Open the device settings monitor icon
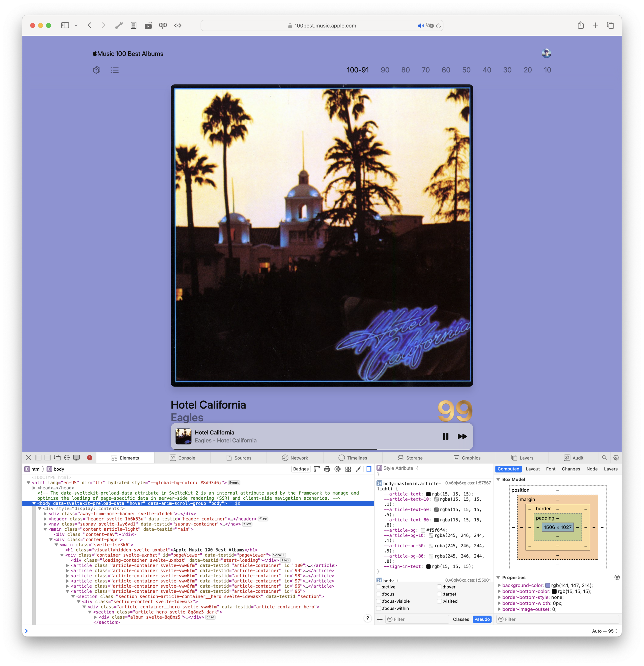The height and width of the screenshot is (666, 644). pos(76,458)
